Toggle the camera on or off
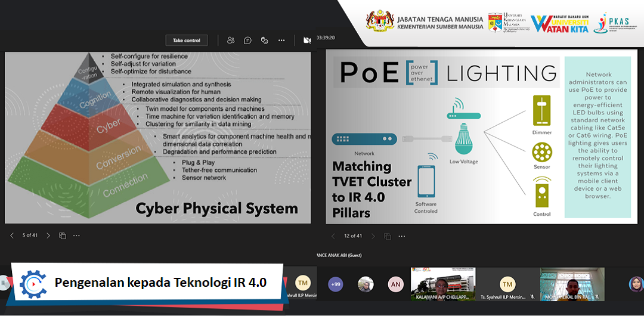 (x=307, y=41)
